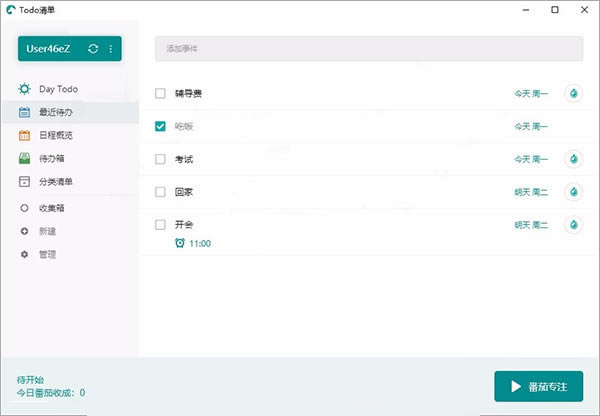The image size is (600, 416).
Task: Open the three-dot menu beside User46eZ
Action: 111,49
